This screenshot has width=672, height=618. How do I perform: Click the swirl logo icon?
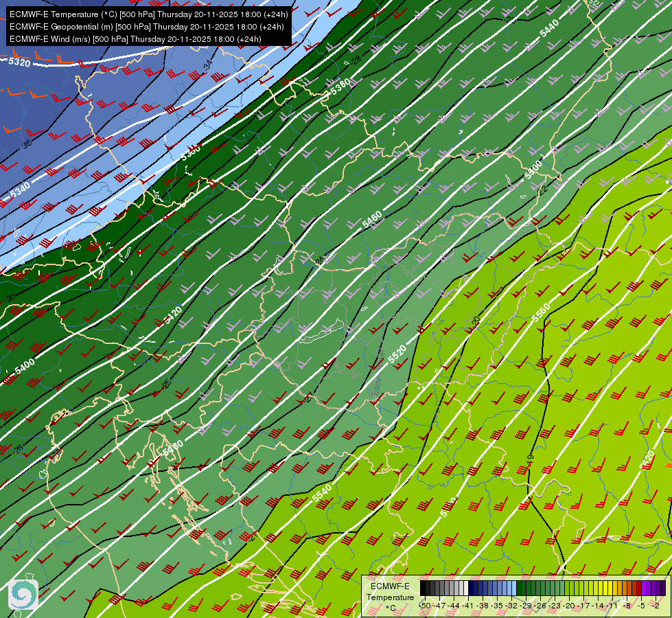click(23, 595)
